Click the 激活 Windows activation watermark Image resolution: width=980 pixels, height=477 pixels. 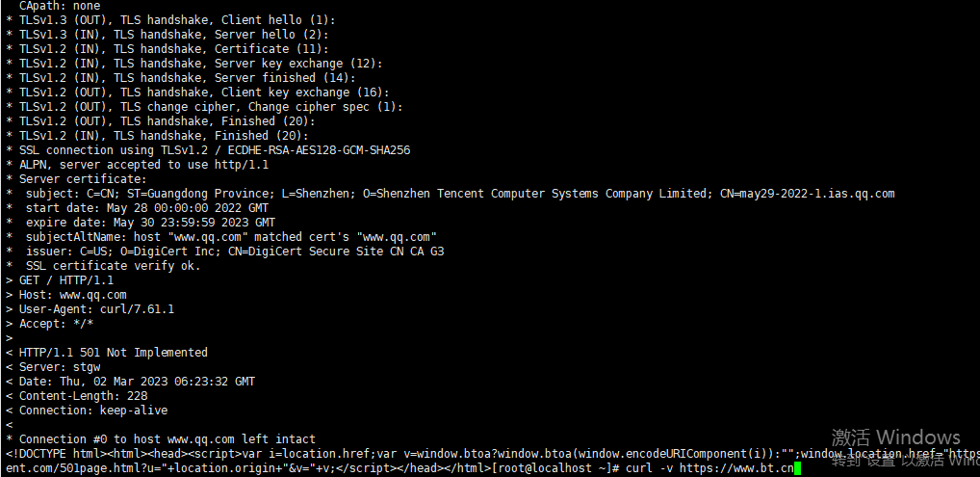point(895,437)
